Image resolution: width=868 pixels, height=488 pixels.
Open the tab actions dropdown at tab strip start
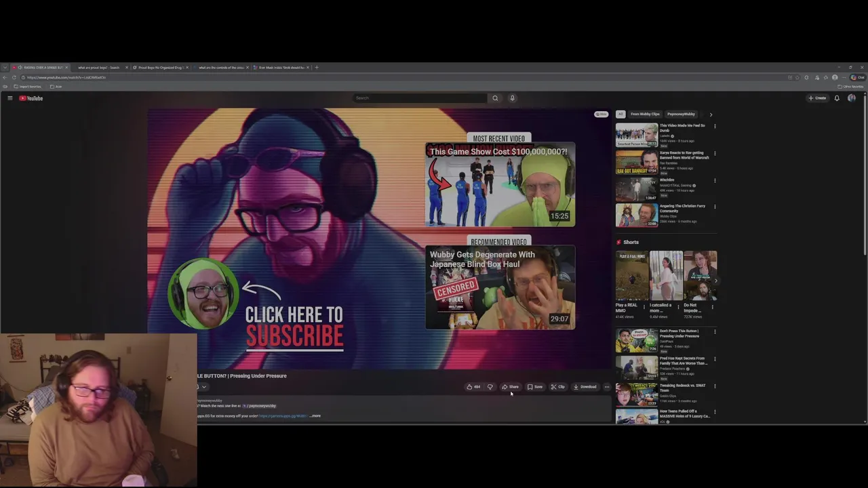point(5,68)
